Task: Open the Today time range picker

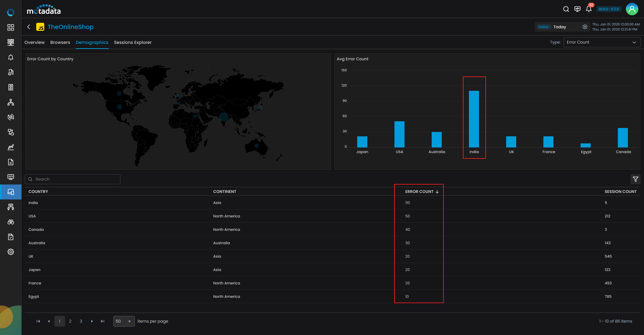Action: (x=560, y=27)
